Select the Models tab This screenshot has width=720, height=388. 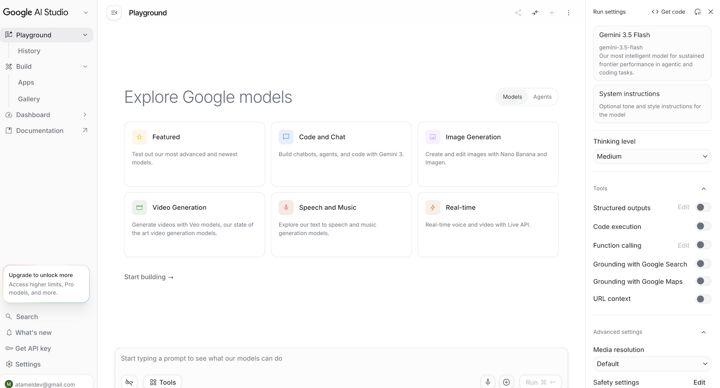tap(512, 97)
